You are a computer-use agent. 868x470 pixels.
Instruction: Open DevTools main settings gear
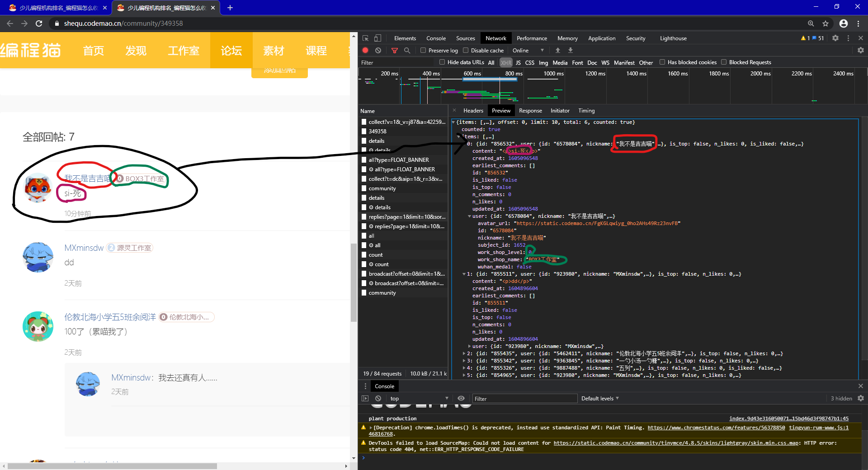(835, 38)
